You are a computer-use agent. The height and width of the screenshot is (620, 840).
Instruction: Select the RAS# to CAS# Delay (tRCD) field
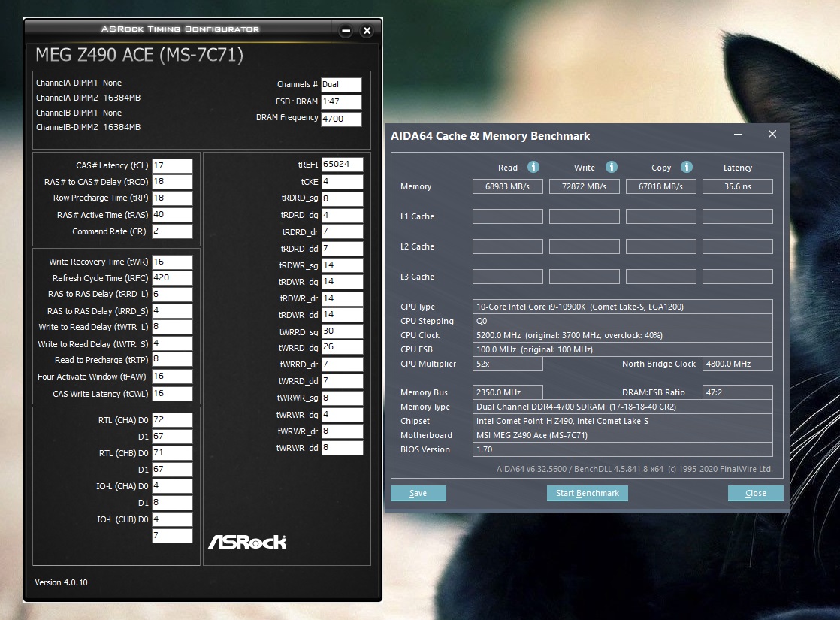click(x=172, y=182)
